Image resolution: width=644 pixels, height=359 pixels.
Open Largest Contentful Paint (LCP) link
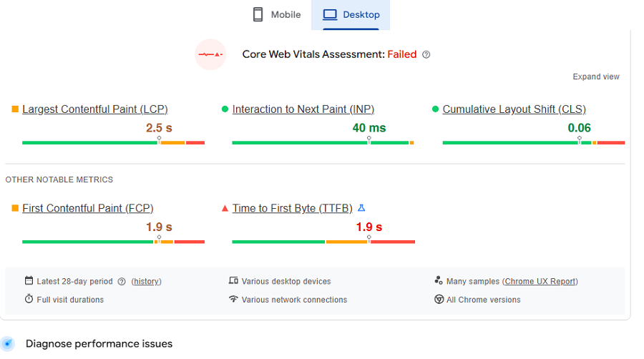(x=95, y=109)
